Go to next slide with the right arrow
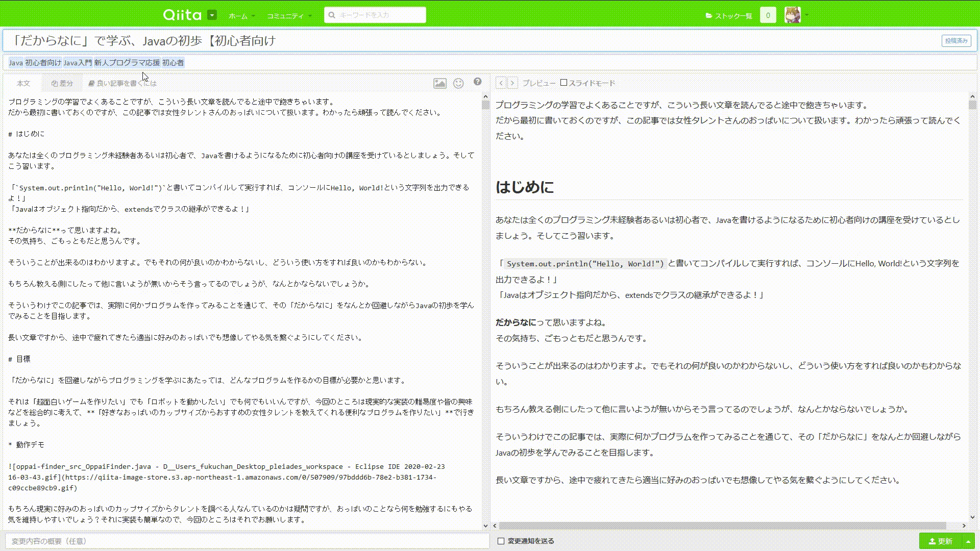Image resolution: width=980 pixels, height=551 pixels. click(513, 83)
